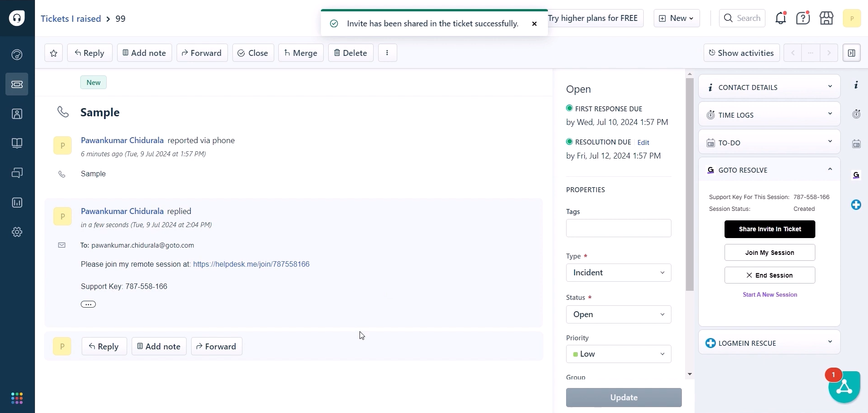
Task: Open Contacts icon in left sidebar
Action: point(17,114)
